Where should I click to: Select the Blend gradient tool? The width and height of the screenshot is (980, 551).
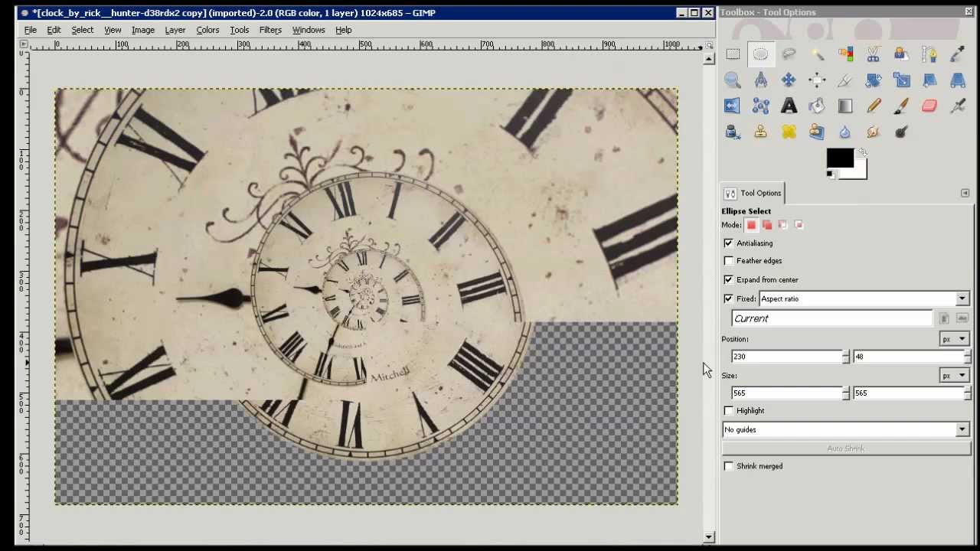pyautogui.click(x=845, y=106)
